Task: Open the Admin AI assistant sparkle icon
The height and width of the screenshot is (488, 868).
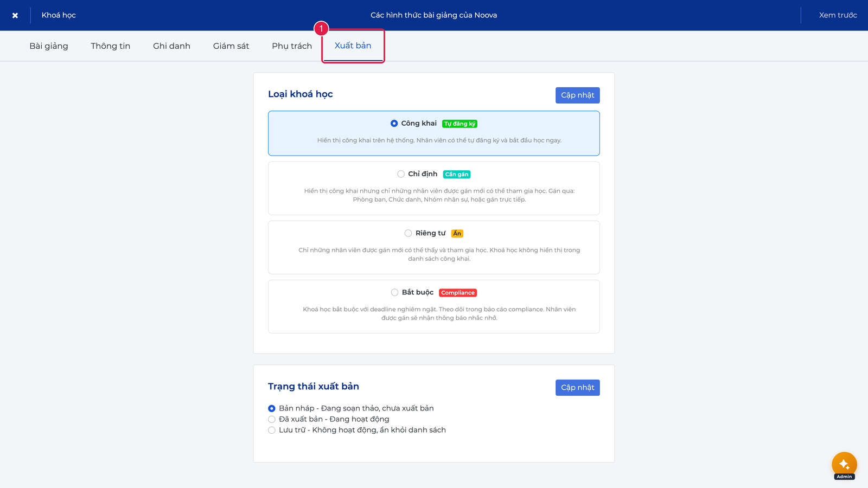Action: click(x=844, y=465)
